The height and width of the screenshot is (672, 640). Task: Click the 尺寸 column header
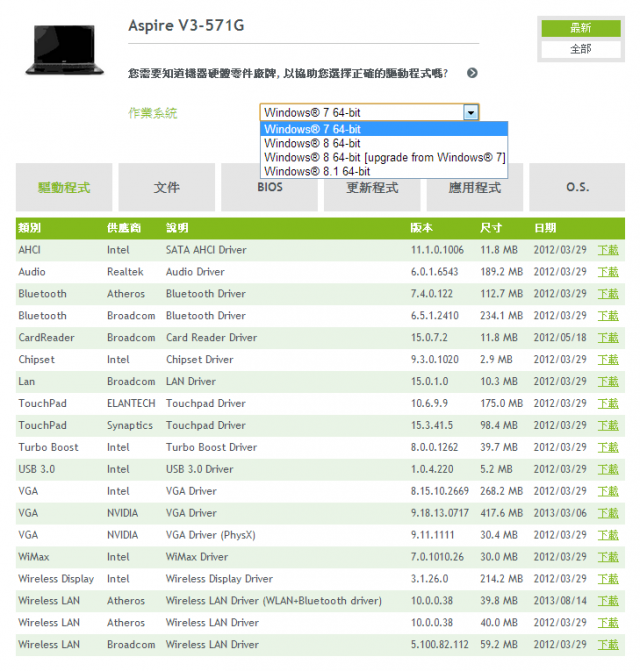[x=491, y=228]
